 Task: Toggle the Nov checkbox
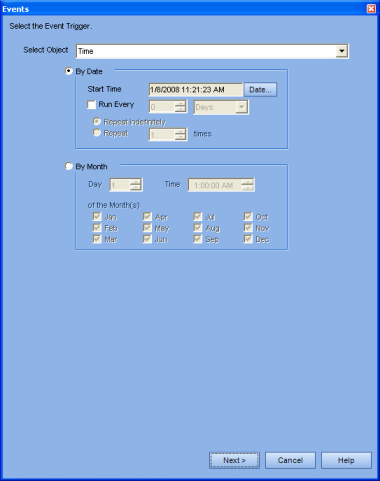248,228
